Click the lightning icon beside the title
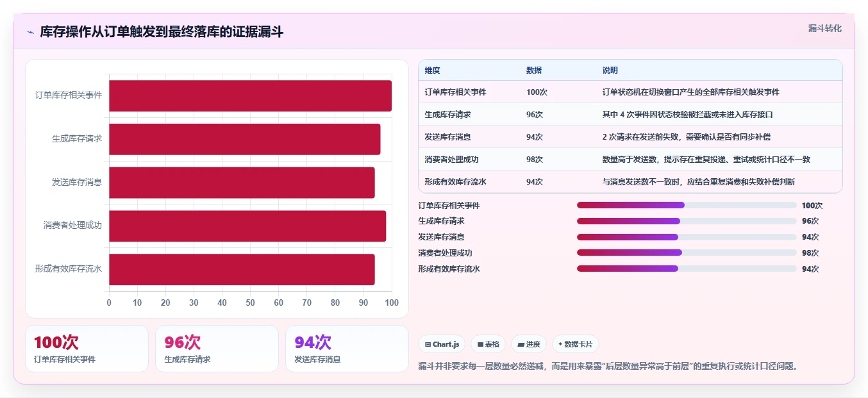This screenshot has width=868, height=398. click(30, 32)
